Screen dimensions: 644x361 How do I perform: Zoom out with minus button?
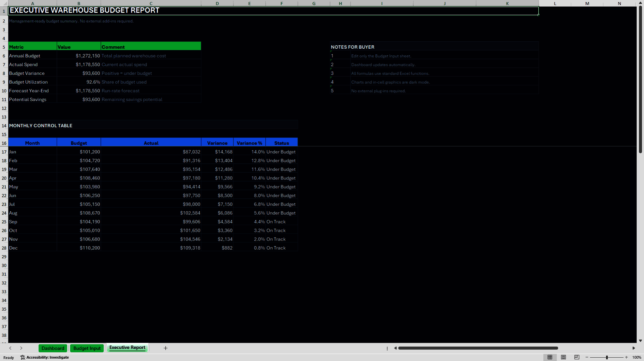click(587, 357)
